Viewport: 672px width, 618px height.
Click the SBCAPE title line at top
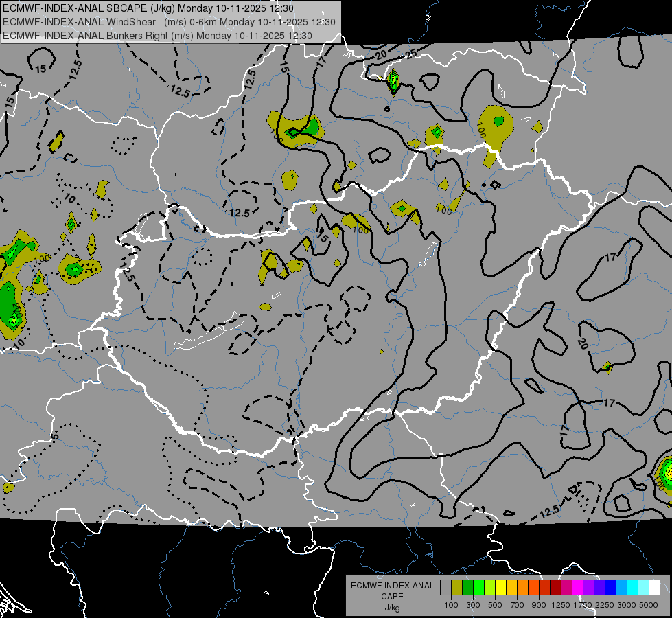coord(148,8)
